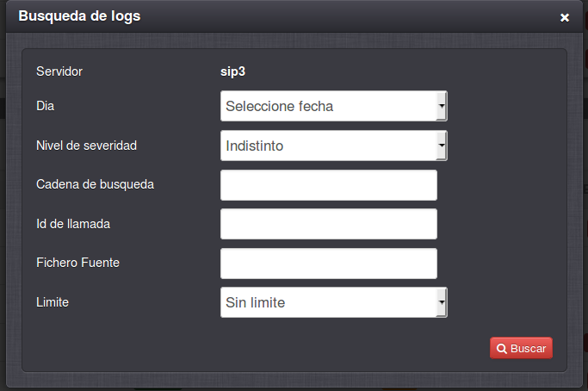Select the Fichero Fuente input box
This screenshot has height=391, width=588.
(x=329, y=264)
